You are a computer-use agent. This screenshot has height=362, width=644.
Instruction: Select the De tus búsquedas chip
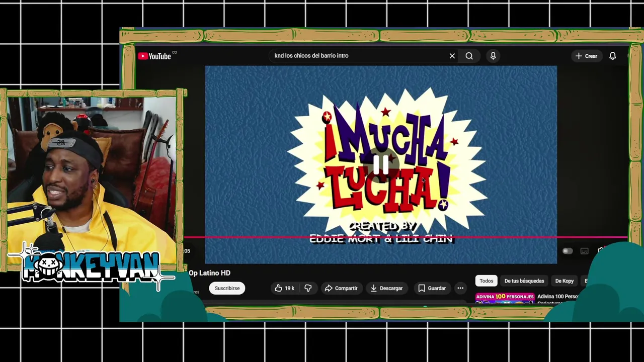click(524, 281)
